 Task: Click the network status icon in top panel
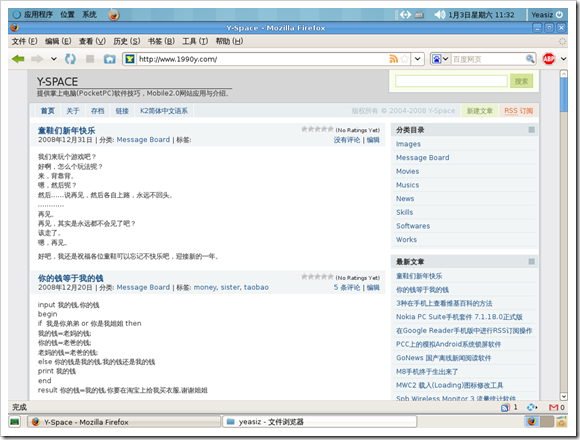405,14
